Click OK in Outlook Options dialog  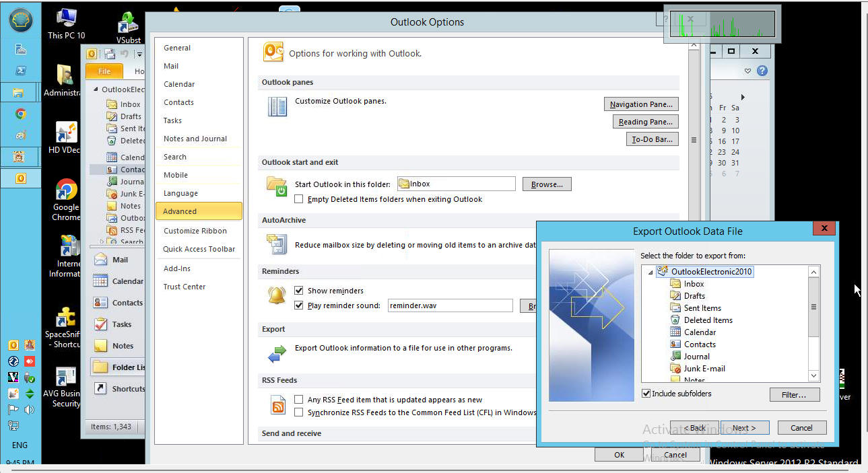pos(620,455)
